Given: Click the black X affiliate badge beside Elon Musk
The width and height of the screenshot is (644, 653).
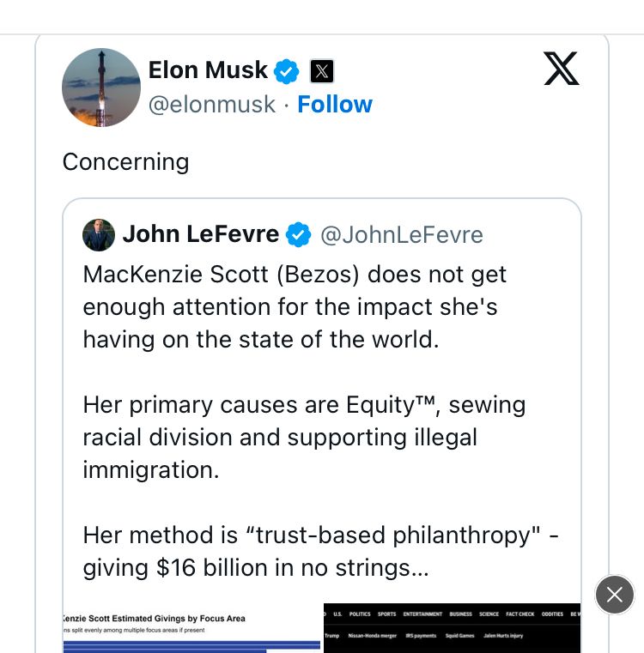Looking at the screenshot, I should (x=322, y=71).
